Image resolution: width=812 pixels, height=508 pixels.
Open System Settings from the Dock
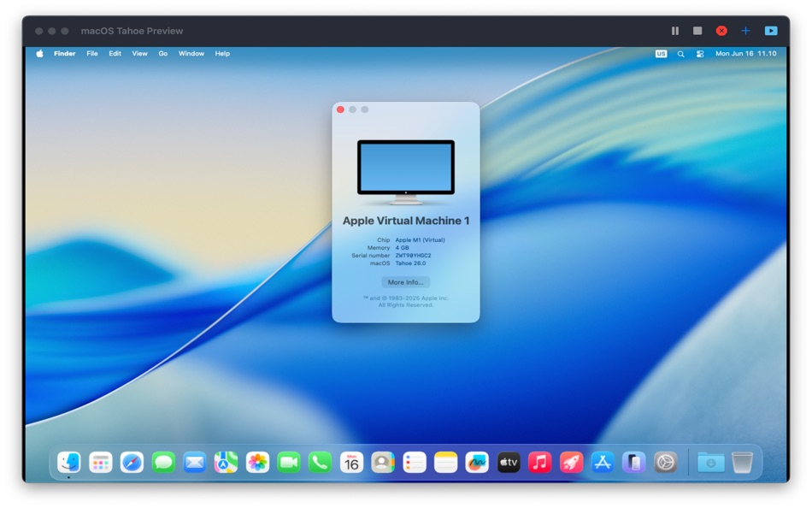coord(666,462)
